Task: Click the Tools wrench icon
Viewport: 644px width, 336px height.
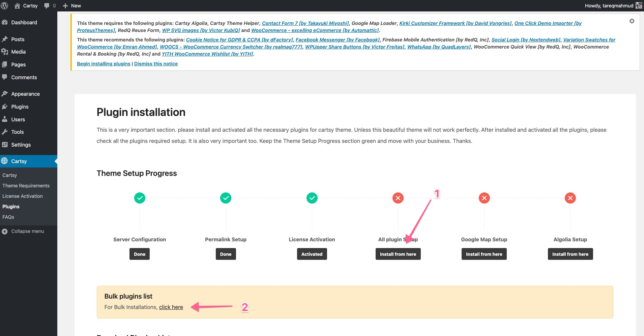Action: (x=5, y=132)
